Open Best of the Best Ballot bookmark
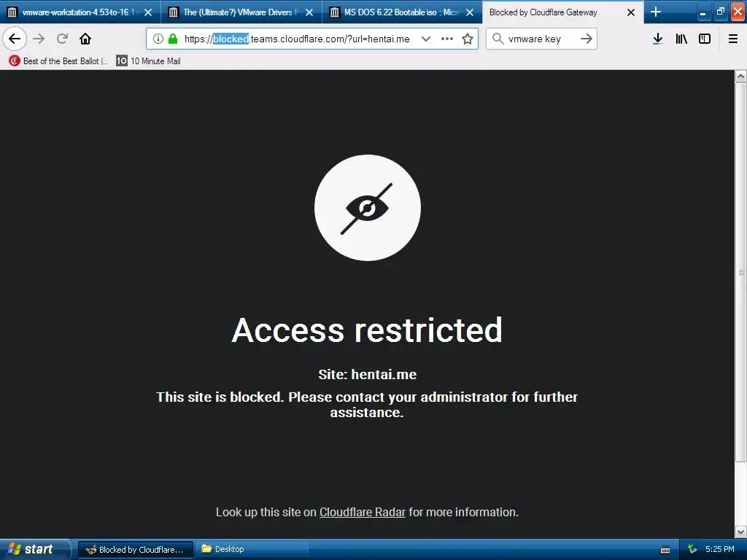The height and width of the screenshot is (560, 747). (x=58, y=61)
